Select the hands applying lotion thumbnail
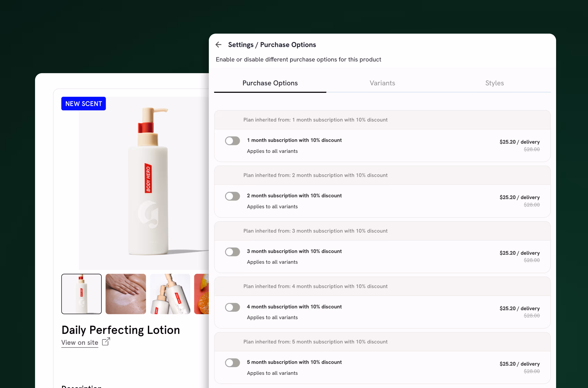 (126, 294)
